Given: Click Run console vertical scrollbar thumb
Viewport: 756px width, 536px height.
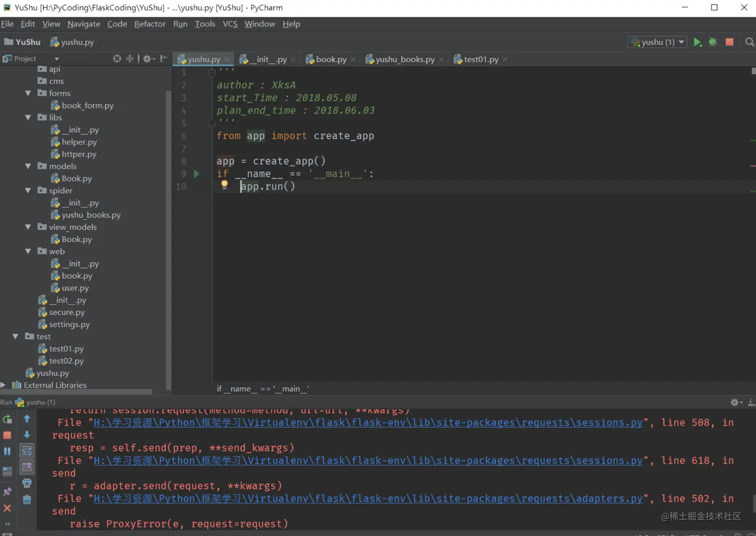Looking at the screenshot, I should click(753, 503).
